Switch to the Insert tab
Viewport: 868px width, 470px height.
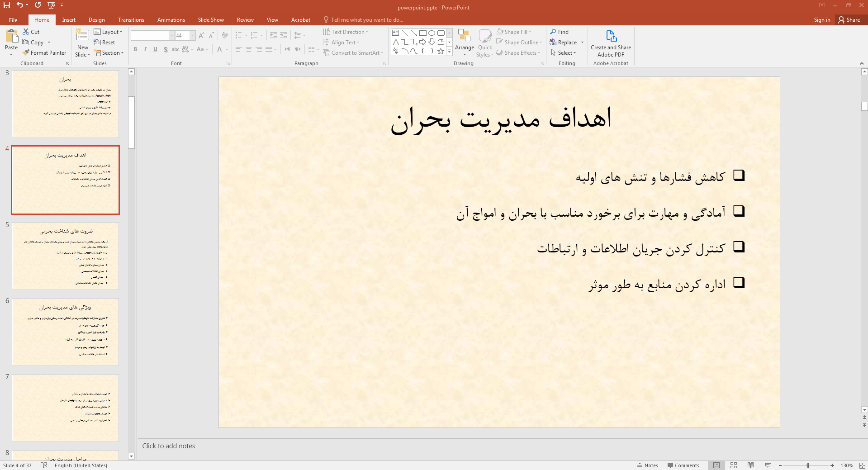pyautogui.click(x=69, y=20)
